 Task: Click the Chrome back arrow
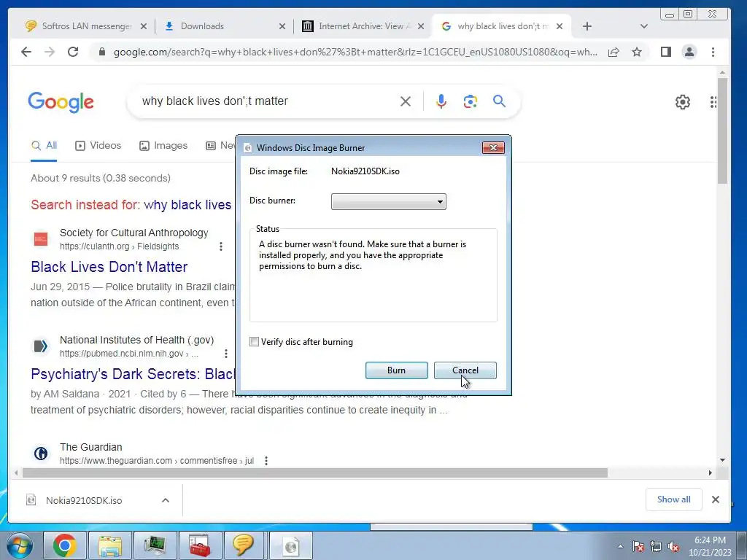(x=26, y=52)
